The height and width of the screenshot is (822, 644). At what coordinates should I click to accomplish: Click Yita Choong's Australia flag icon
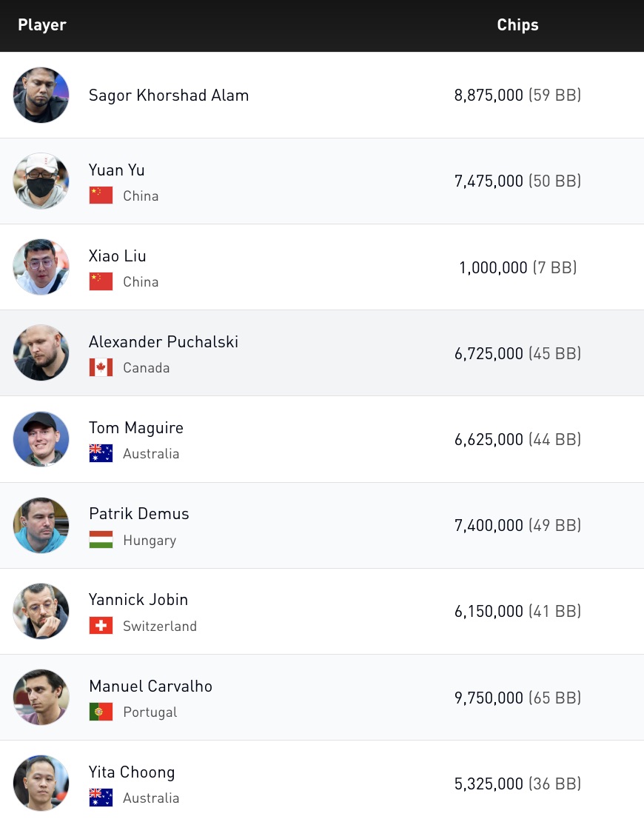click(x=101, y=798)
